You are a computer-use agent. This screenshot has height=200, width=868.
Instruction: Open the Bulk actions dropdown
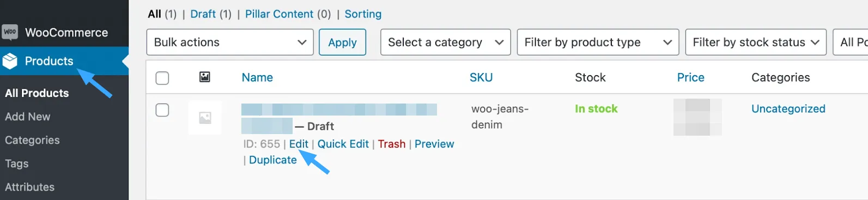click(x=230, y=42)
